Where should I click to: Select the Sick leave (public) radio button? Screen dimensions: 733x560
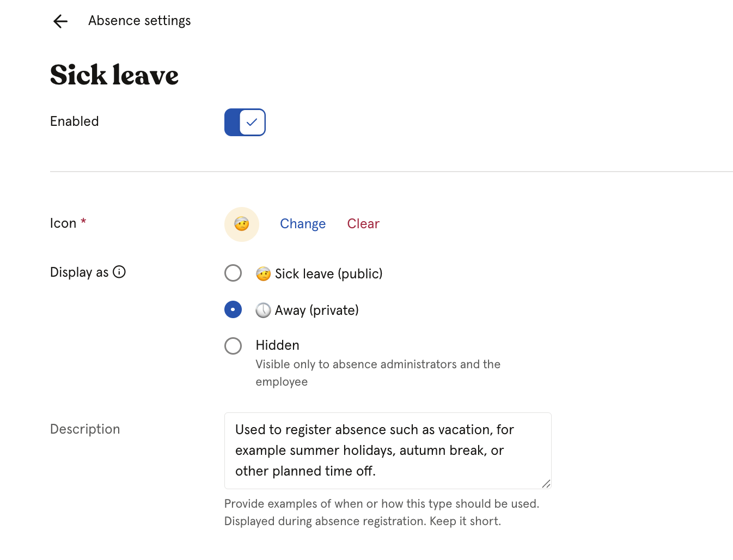[x=233, y=273]
